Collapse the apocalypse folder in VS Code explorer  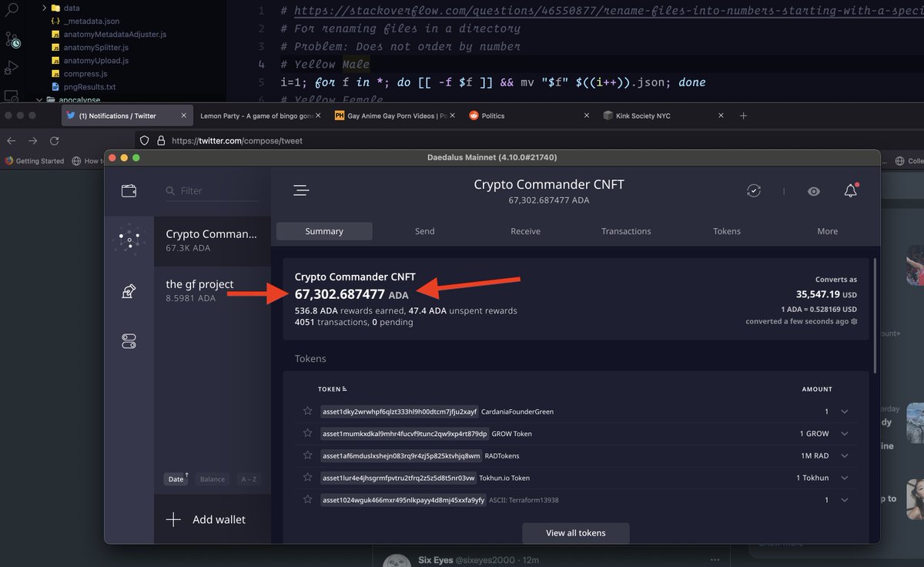[38, 100]
